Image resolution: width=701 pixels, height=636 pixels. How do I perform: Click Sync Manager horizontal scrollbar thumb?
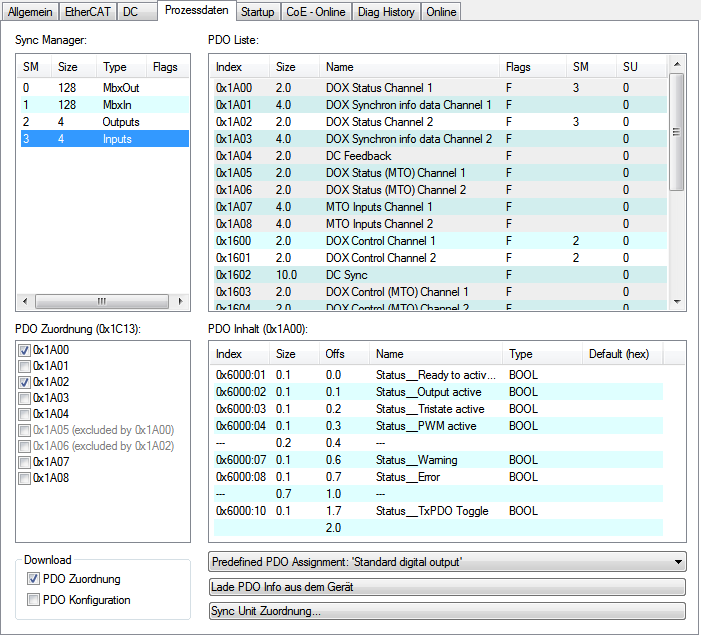[102, 301]
